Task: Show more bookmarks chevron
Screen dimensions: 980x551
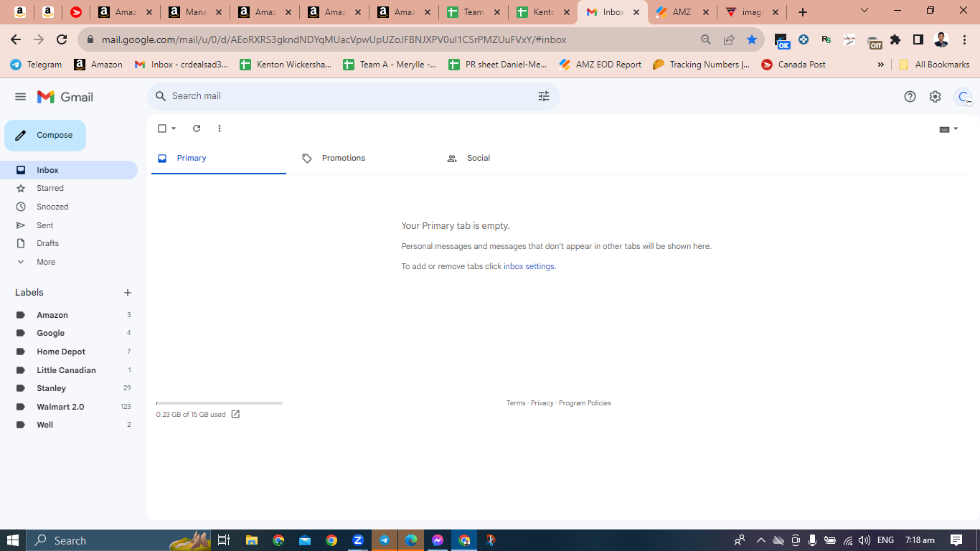Action: point(881,65)
